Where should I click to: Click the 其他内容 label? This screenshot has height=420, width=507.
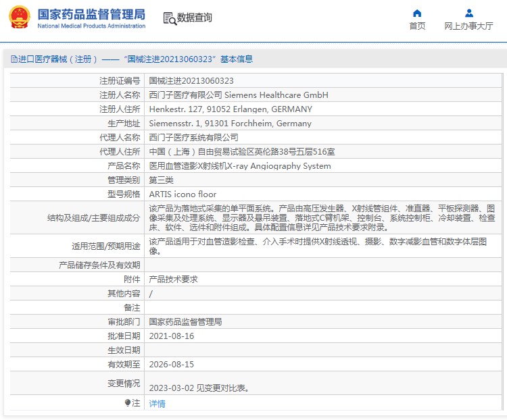point(124,294)
